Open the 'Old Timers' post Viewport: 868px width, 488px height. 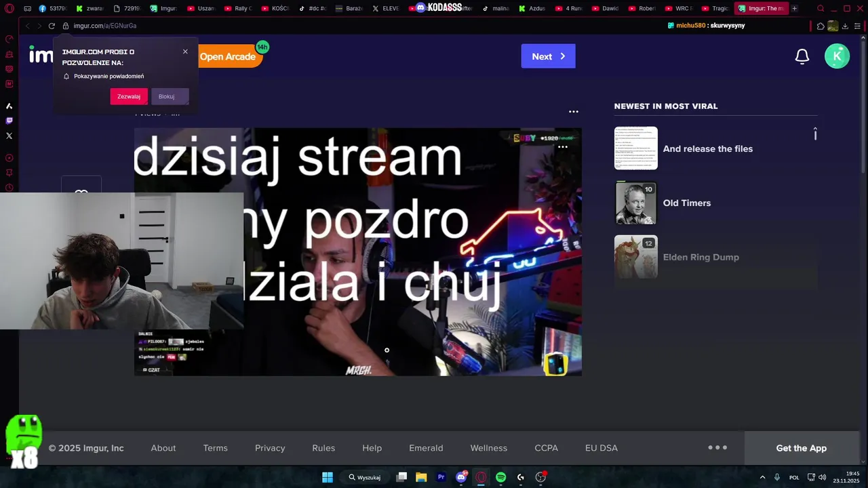pyautogui.click(x=687, y=203)
